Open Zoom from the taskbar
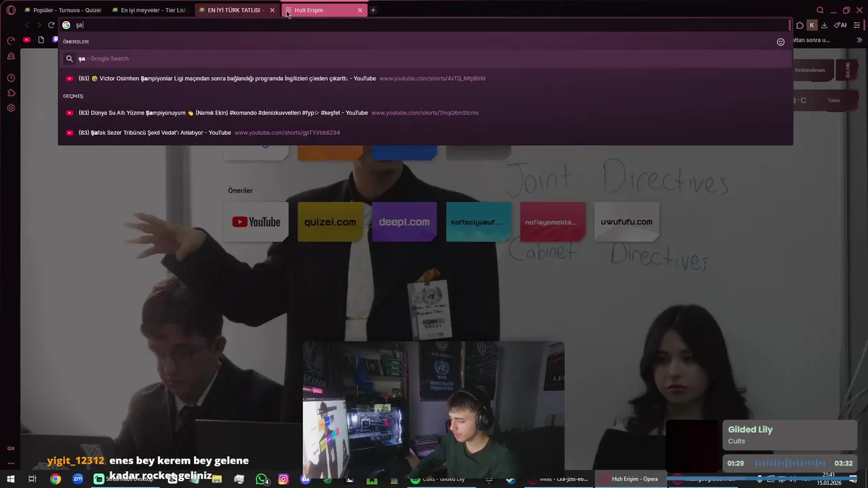Viewport: 868px width, 488px height. [x=78, y=479]
